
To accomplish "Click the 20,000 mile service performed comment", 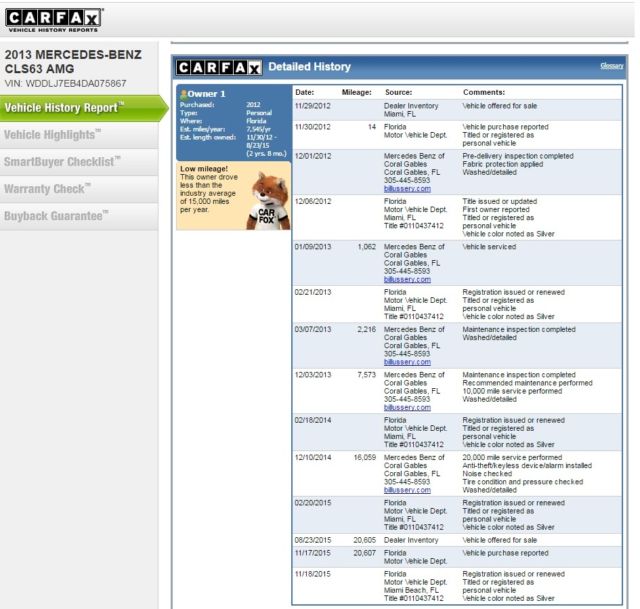I will pyautogui.click(x=512, y=457).
